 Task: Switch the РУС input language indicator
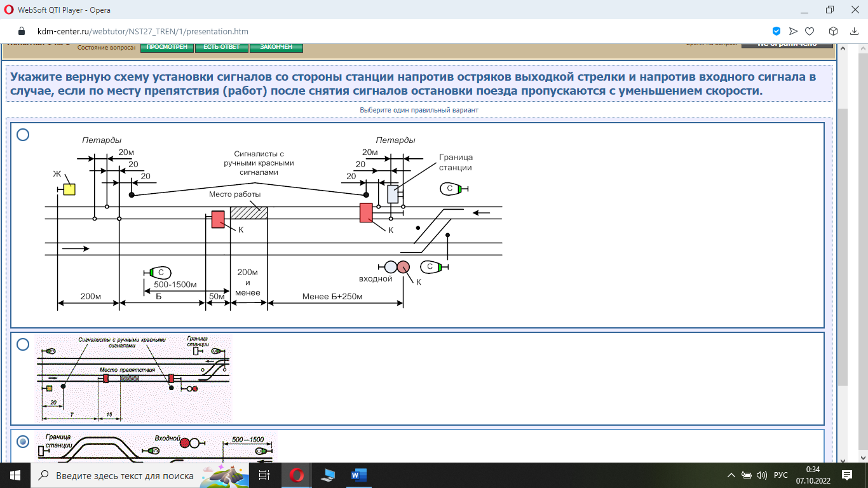[781, 475]
